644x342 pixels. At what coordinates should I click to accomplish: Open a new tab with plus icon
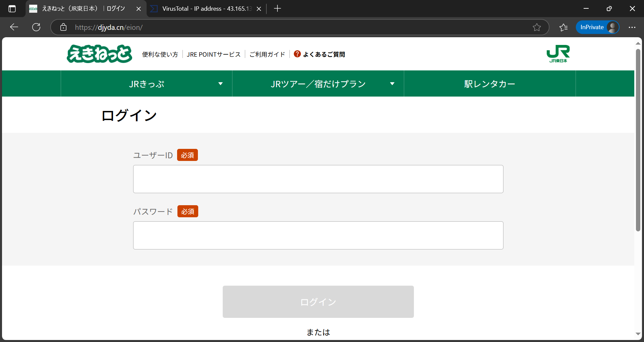pyautogui.click(x=277, y=9)
